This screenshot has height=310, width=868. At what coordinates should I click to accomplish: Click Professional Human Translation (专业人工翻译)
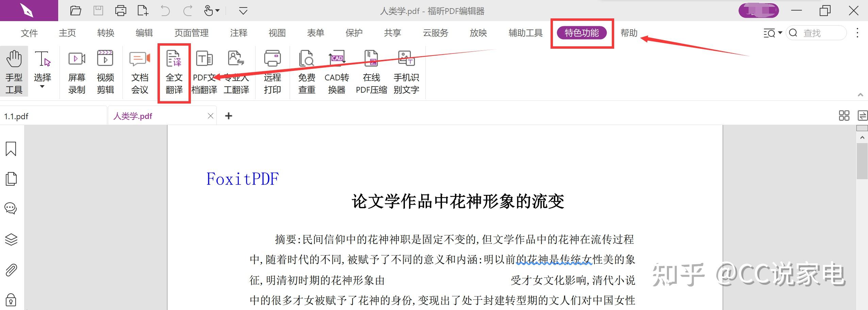(x=236, y=72)
